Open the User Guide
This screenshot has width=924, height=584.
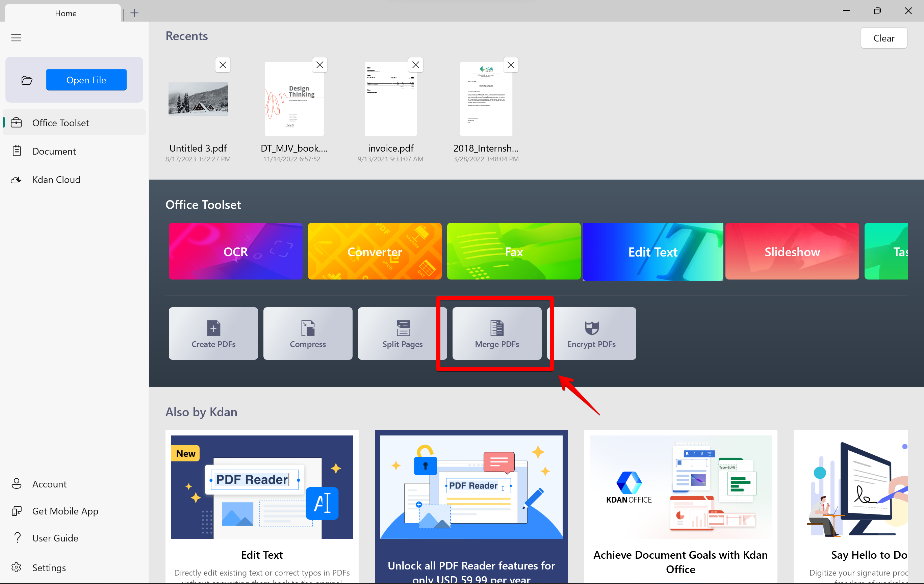click(74, 538)
